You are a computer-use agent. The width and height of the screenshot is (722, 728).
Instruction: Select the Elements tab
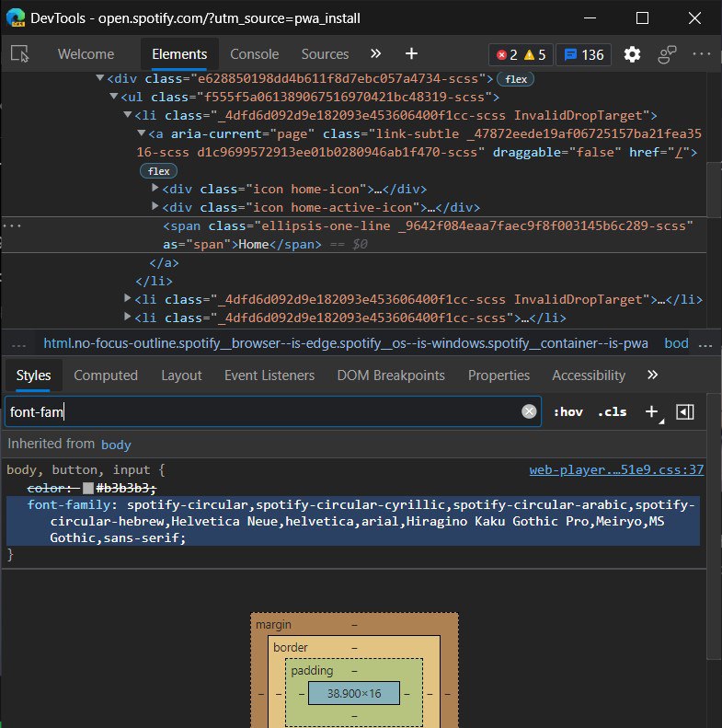[179, 54]
